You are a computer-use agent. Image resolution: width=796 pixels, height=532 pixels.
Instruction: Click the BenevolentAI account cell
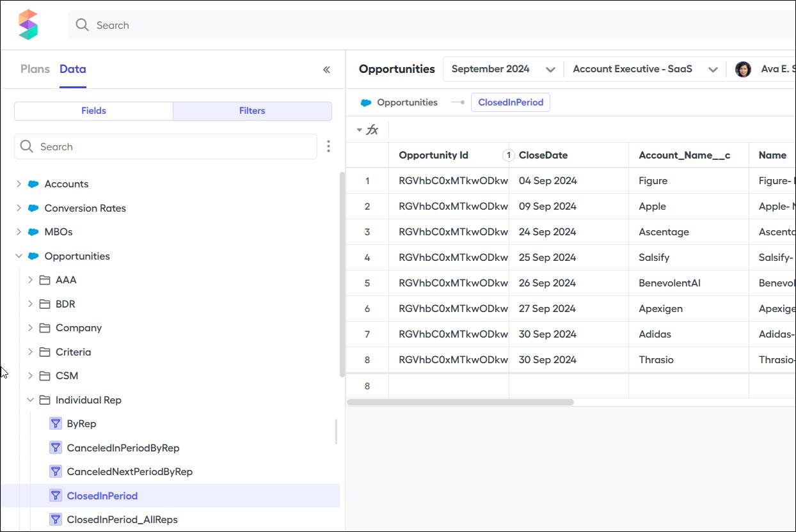point(689,283)
